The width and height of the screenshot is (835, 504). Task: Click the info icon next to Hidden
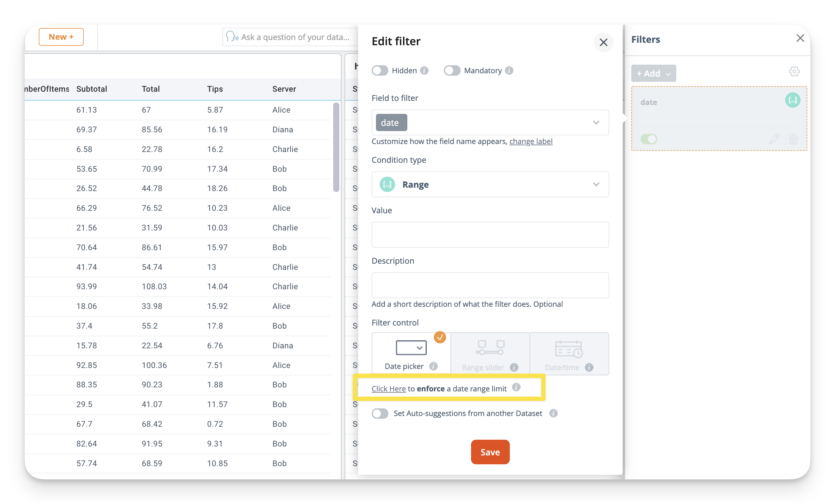[x=424, y=70]
